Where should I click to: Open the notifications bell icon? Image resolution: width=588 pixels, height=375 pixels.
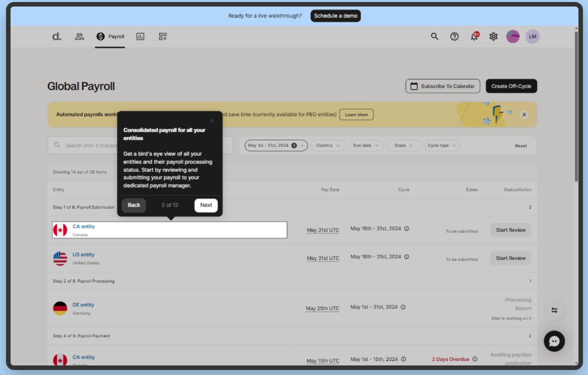(x=474, y=36)
